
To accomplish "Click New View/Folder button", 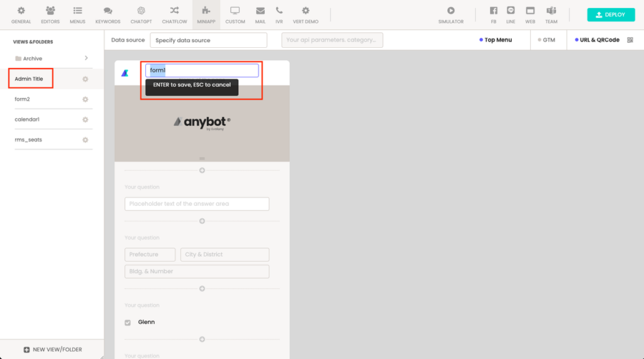I will point(52,350).
